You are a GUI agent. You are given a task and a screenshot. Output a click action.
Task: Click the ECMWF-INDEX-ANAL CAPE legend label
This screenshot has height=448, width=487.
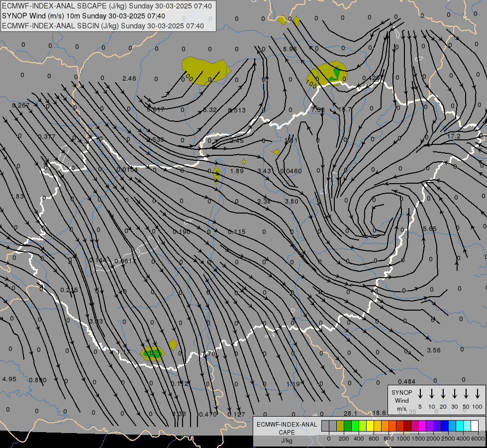coord(287,429)
